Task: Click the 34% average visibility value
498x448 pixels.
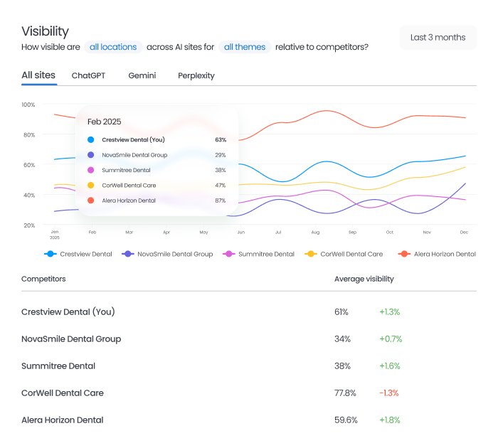Action: [x=342, y=338]
